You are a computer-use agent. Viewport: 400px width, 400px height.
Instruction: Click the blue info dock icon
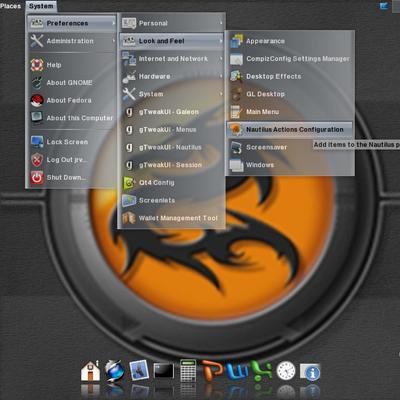310,371
